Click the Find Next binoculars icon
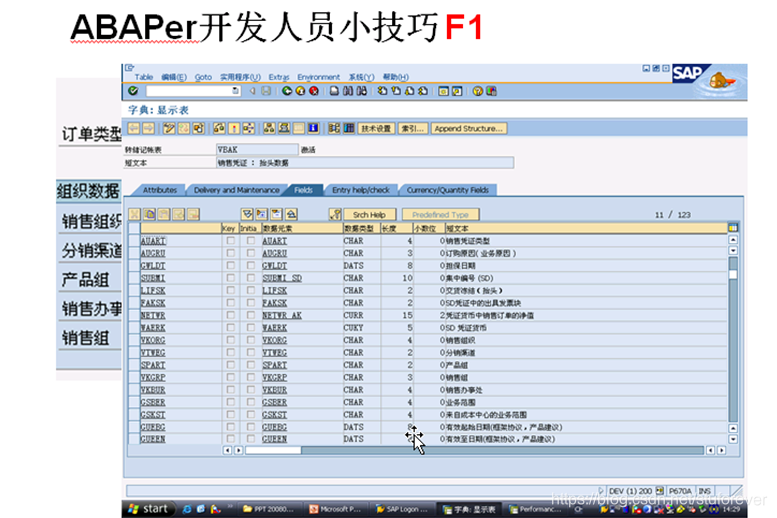The height and width of the screenshot is (518, 777). click(362, 91)
